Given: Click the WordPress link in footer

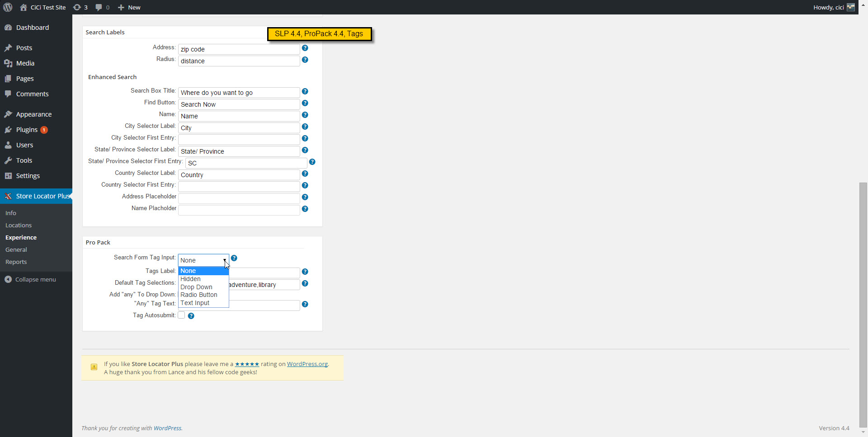Looking at the screenshot, I should (167, 428).
